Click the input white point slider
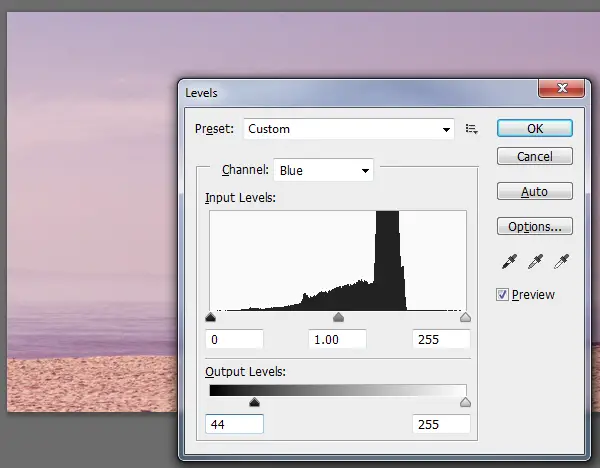The height and width of the screenshot is (468, 600). point(465,318)
